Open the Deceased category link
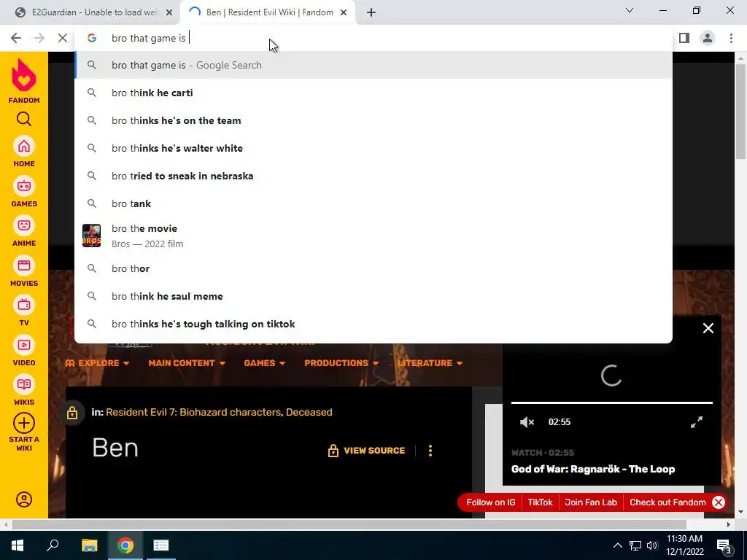The image size is (747, 560). tap(309, 412)
